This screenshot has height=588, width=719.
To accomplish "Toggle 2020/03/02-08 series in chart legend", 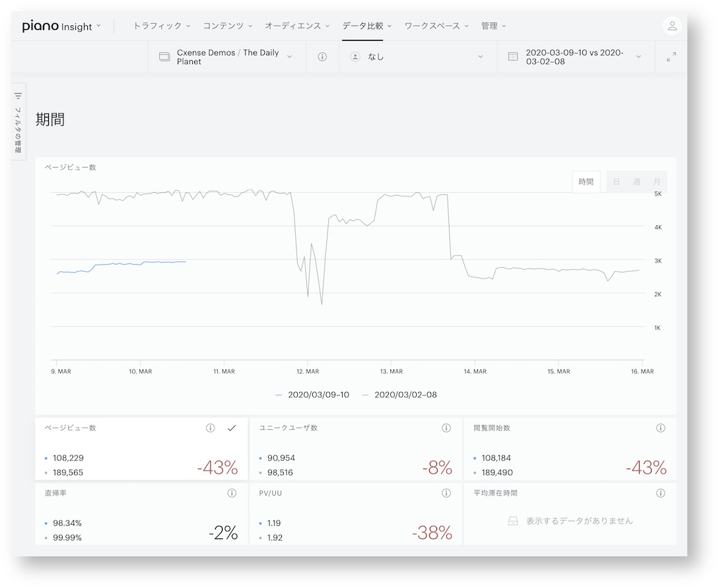I will coord(399,395).
